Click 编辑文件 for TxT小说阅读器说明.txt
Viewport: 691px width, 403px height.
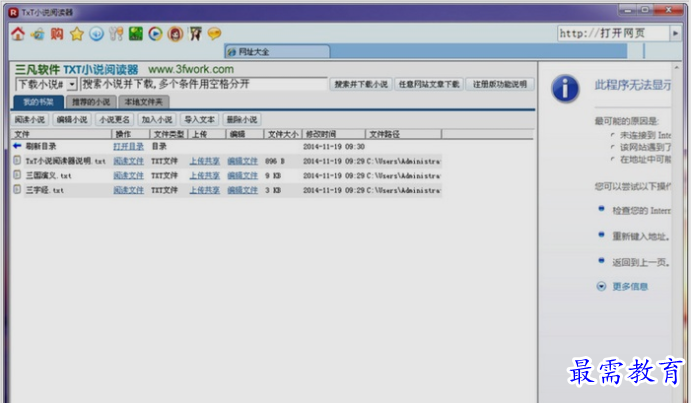tap(242, 161)
